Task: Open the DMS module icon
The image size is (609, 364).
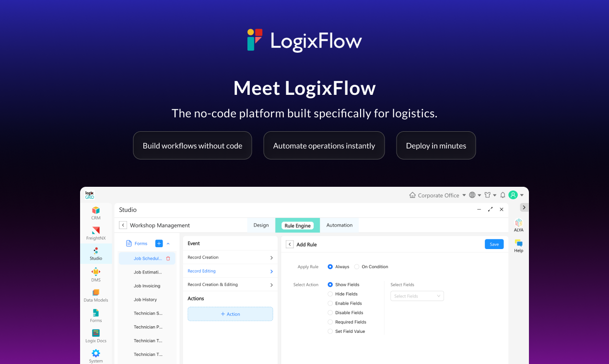Action: (x=95, y=273)
